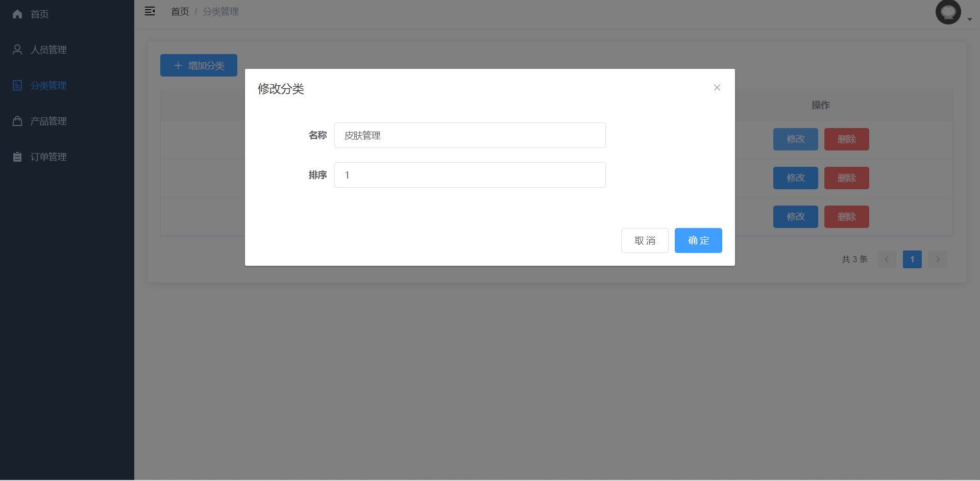This screenshot has height=481, width=980.
Task: Click the user avatar image
Action: point(948,12)
